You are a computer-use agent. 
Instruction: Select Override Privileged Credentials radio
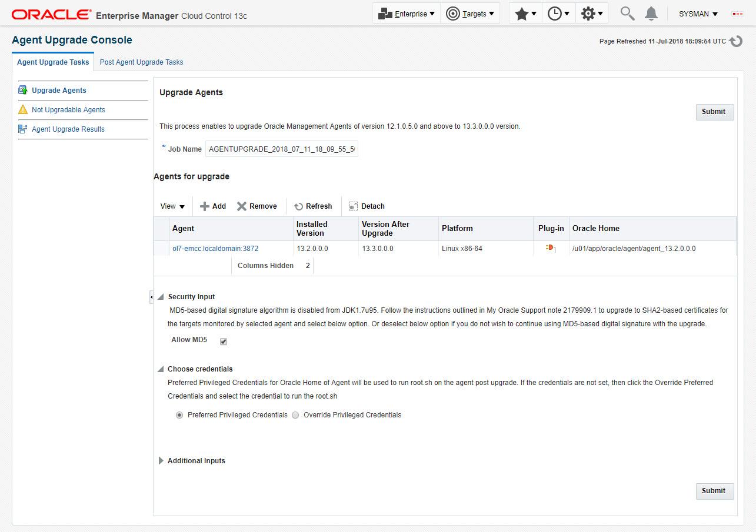pos(295,415)
